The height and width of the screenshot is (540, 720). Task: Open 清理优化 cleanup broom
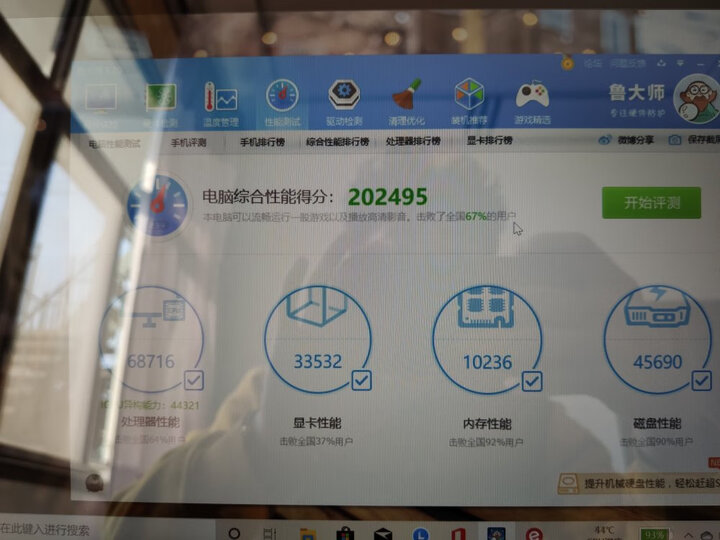coord(406,102)
